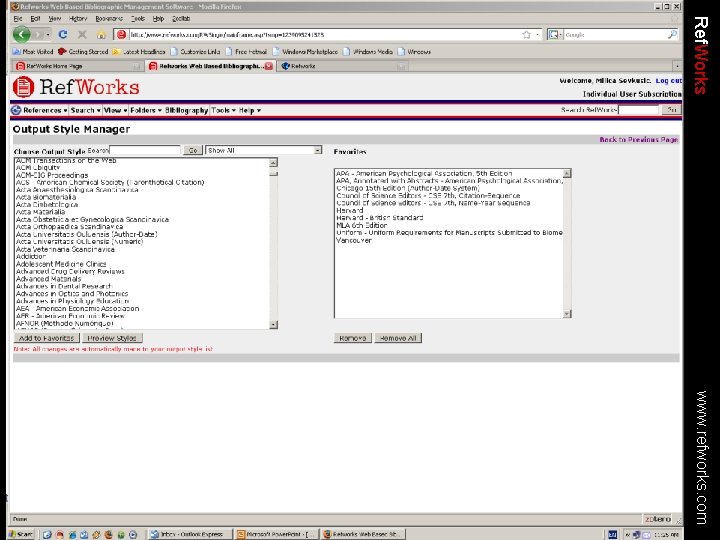Select Acta Biomaterialia in output style list
720x540 pixels.
click(46, 197)
